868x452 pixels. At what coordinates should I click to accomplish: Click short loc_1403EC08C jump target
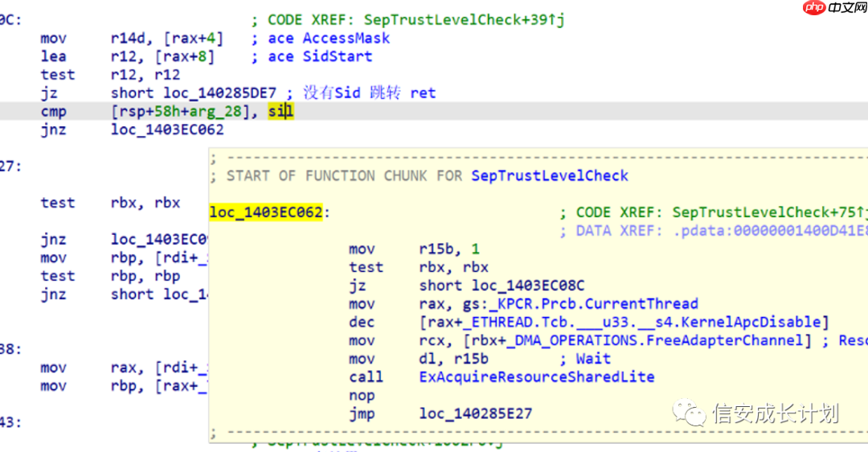(x=502, y=286)
